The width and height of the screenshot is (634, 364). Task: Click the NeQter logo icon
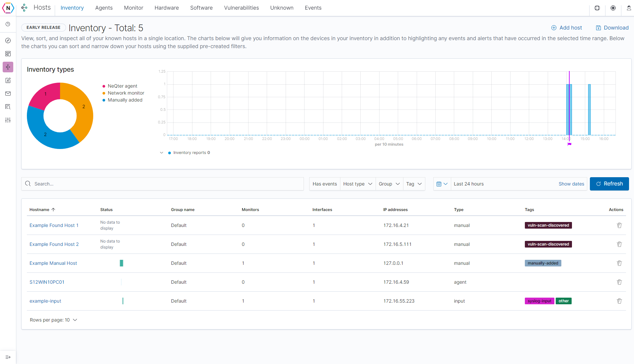(8, 8)
